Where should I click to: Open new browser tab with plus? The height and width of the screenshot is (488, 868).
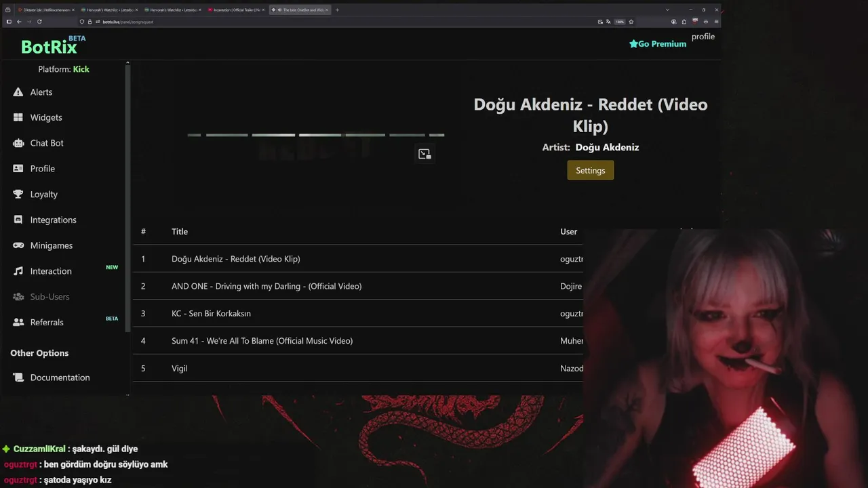pos(337,10)
